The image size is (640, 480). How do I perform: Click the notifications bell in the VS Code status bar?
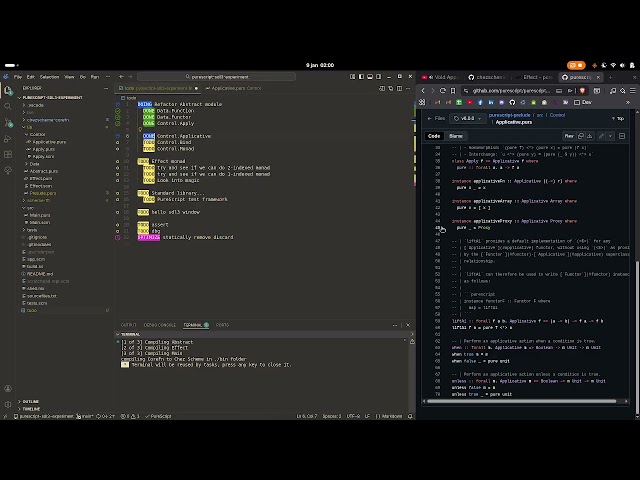410,416
